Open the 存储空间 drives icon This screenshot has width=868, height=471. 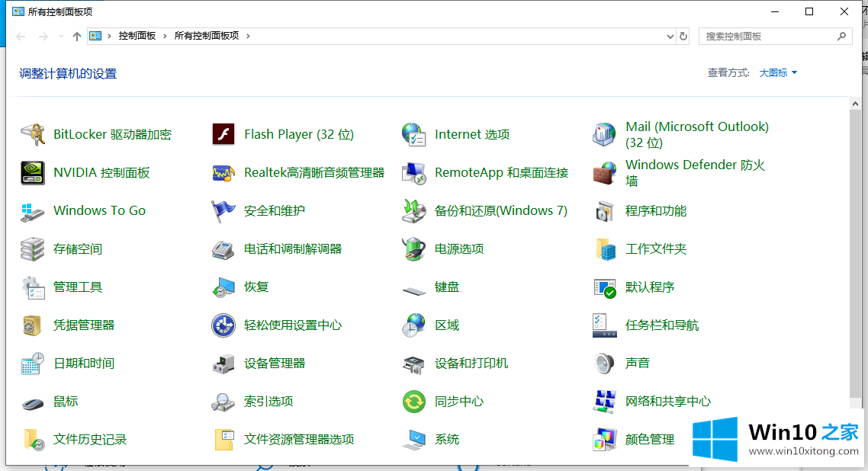tap(33, 248)
